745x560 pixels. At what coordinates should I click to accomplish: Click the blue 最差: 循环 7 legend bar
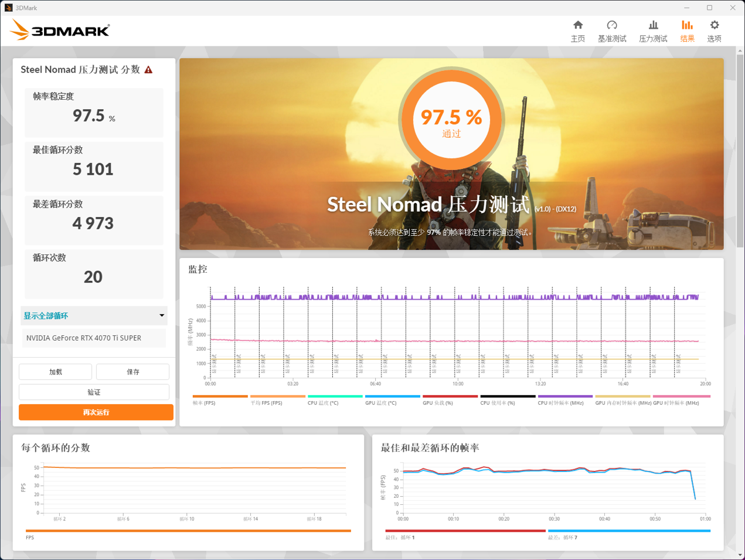click(629, 531)
